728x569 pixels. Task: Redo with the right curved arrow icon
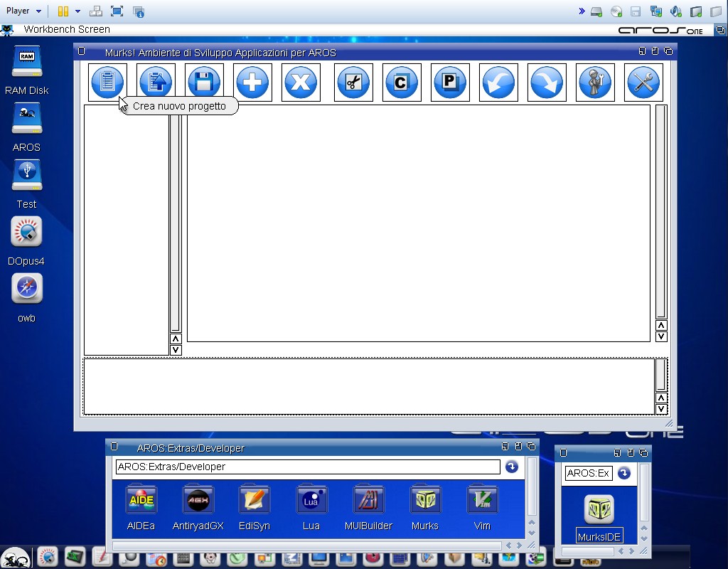(547, 83)
